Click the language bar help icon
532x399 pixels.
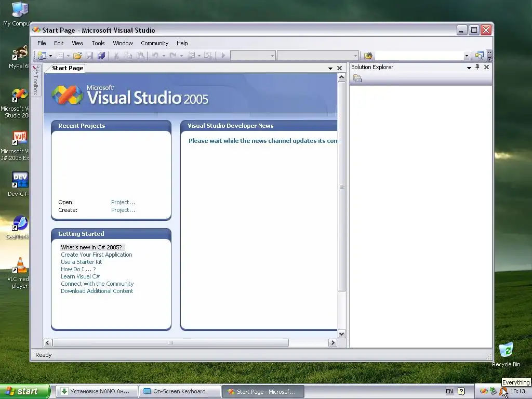461,392
